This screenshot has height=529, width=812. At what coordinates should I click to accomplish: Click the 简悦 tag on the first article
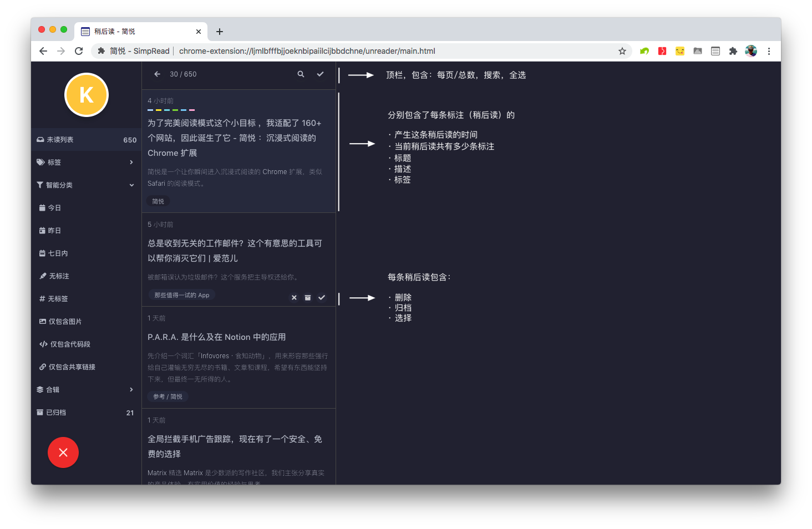[x=158, y=201]
